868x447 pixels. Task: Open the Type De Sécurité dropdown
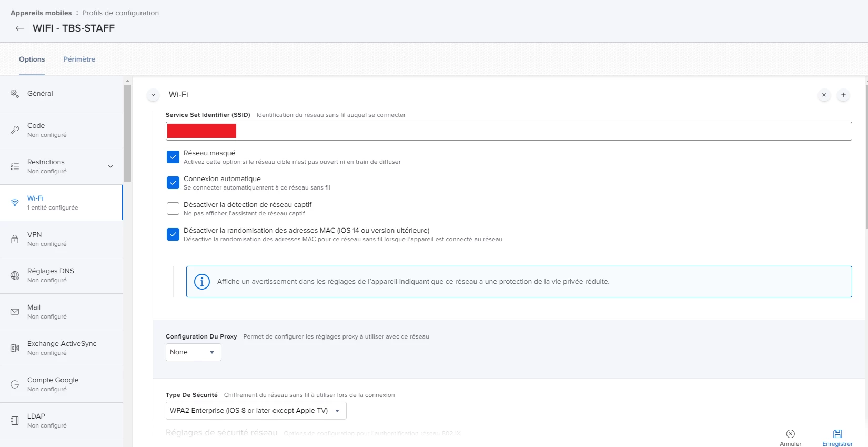click(x=256, y=411)
